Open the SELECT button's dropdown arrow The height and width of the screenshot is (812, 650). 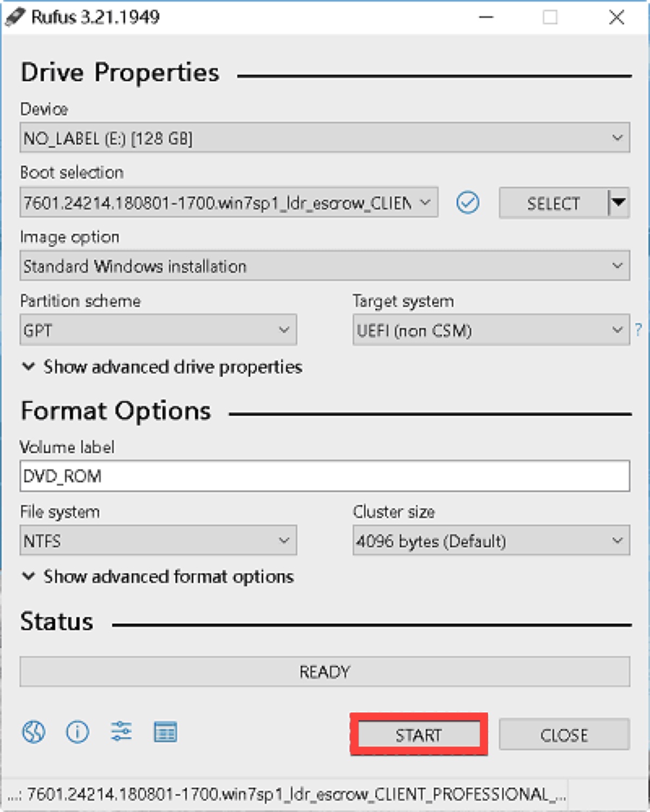coord(618,203)
